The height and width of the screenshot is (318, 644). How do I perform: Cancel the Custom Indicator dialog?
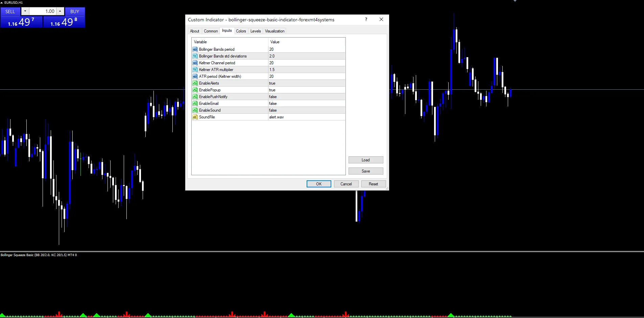click(346, 184)
